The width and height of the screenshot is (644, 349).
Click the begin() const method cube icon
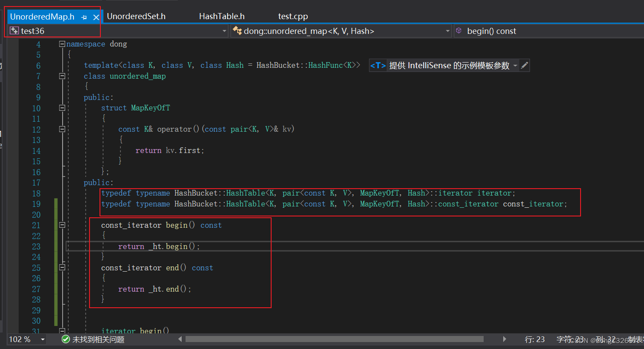pyautogui.click(x=459, y=31)
